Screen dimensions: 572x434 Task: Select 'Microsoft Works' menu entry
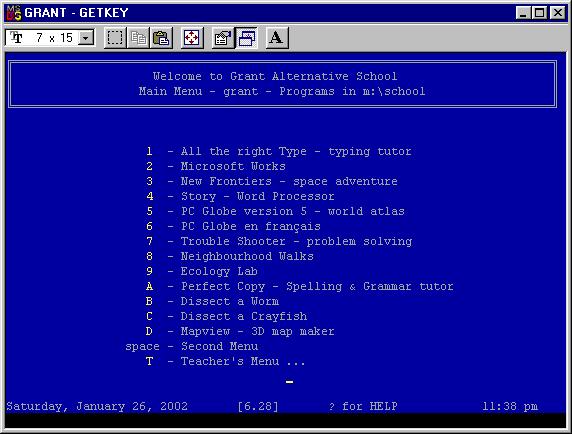point(216,166)
